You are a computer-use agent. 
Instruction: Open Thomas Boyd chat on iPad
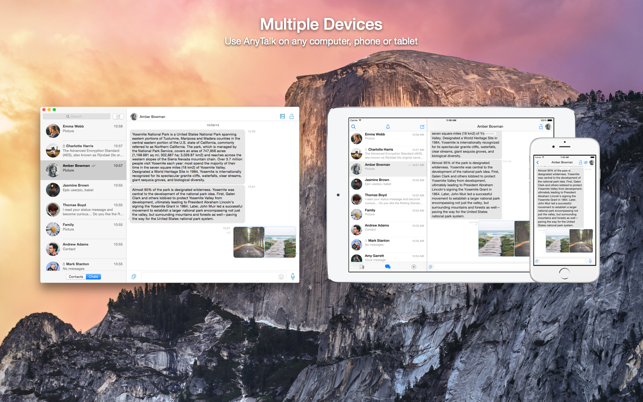tap(388, 199)
